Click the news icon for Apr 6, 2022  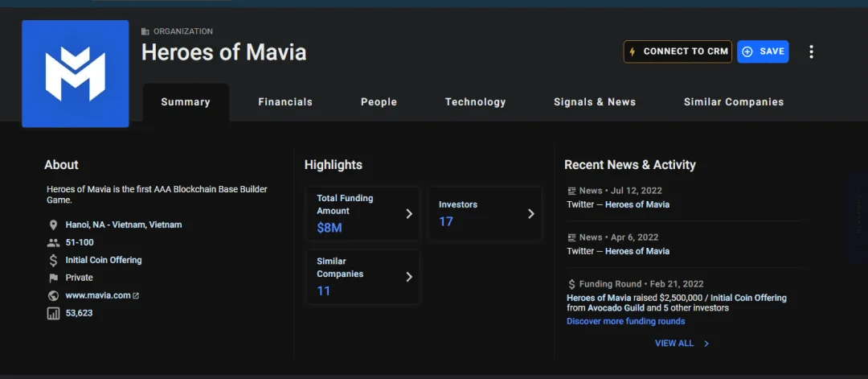tap(572, 237)
